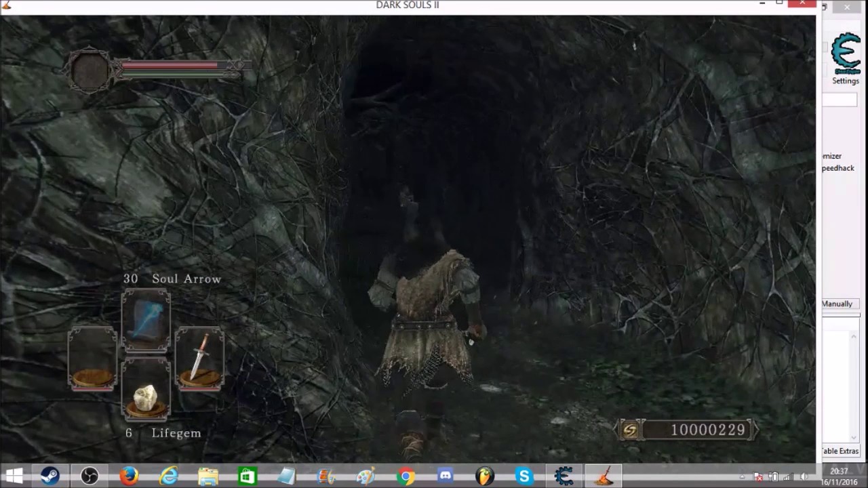Minimize the Dark Souls II window
868x488 pixels.
pos(762,4)
